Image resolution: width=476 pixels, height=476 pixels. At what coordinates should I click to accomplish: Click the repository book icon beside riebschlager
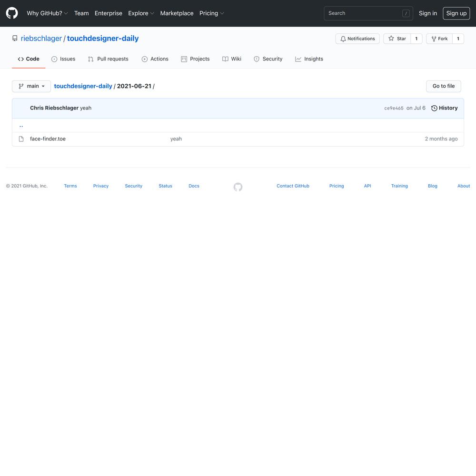15,38
